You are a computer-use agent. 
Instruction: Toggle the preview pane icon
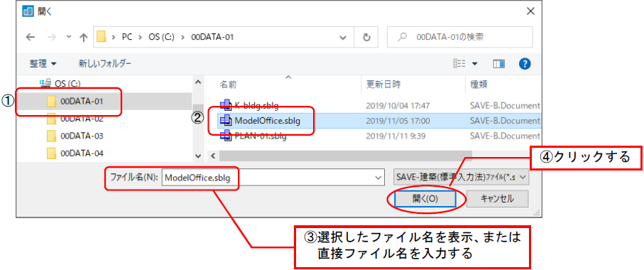[x=498, y=64]
